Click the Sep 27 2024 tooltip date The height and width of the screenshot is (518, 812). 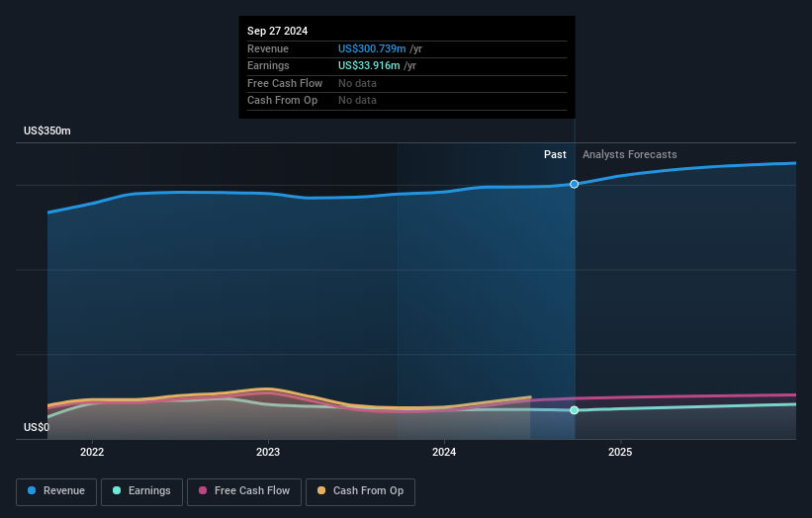[x=278, y=31]
